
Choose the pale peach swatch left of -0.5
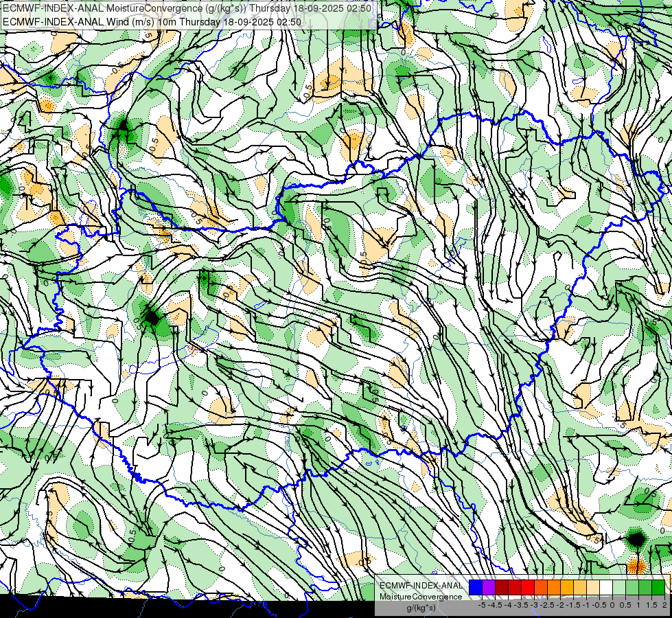[x=592, y=588]
